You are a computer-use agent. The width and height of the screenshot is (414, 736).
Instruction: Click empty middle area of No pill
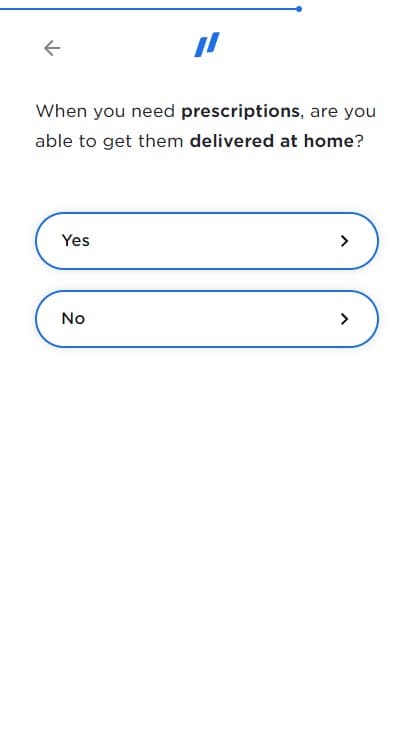pos(211,319)
